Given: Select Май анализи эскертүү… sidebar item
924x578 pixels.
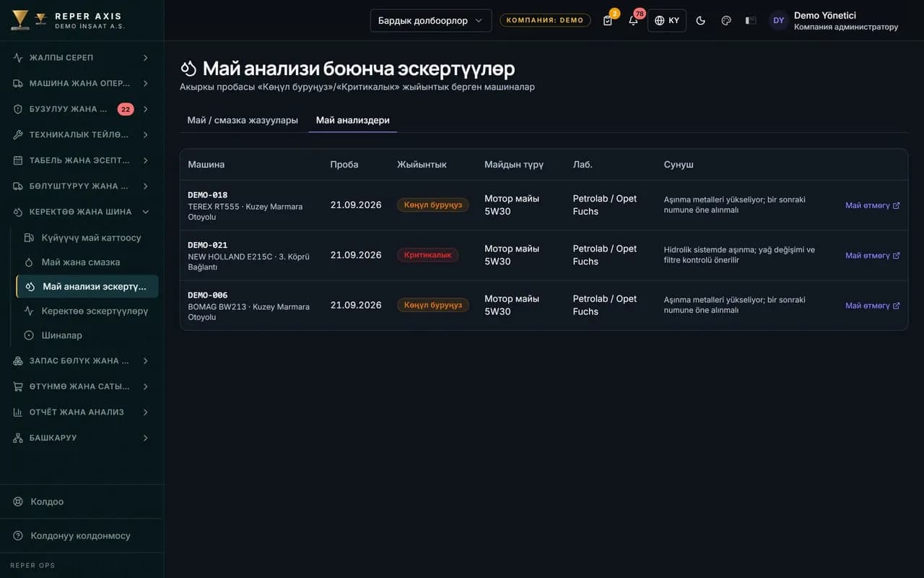Looking at the screenshot, I should click(87, 287).
